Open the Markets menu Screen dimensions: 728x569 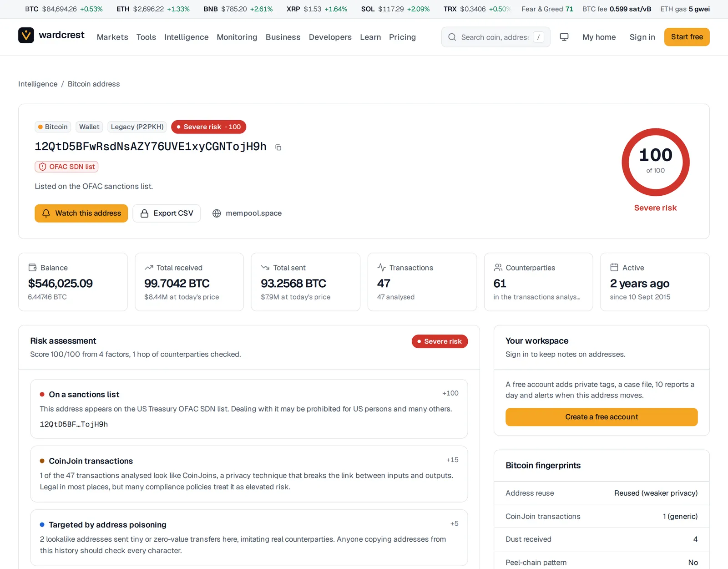tap(112, 37)
